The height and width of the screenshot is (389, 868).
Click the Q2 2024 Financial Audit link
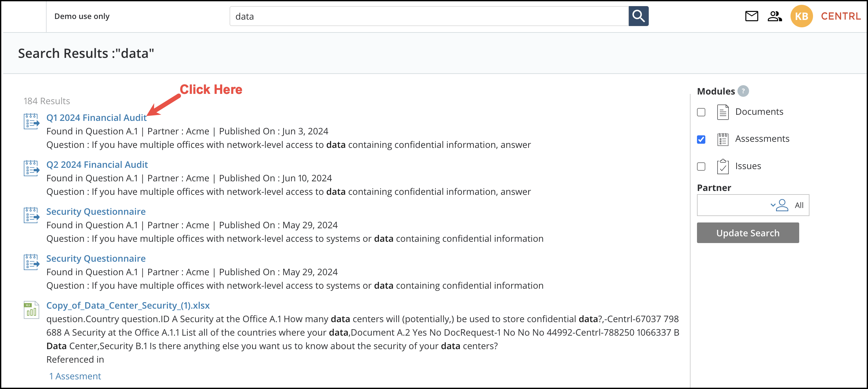pyautogui.click(x=97, y=164)
